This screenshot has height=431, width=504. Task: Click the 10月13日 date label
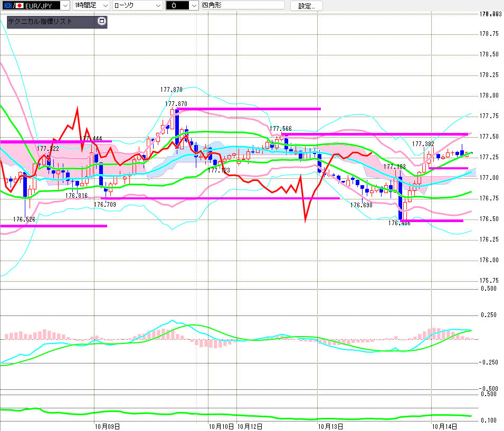pyautogui.click(x=330, y=426)
